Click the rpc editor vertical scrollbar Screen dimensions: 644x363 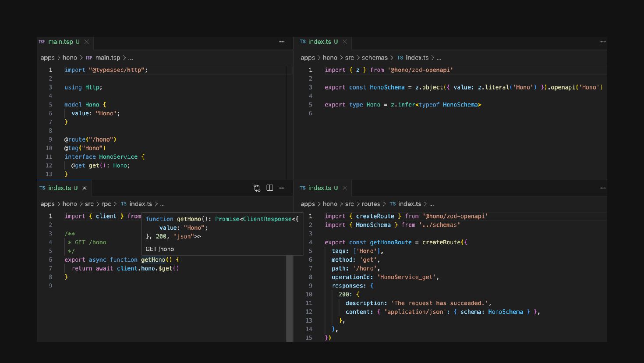click(x=289, y=298)
